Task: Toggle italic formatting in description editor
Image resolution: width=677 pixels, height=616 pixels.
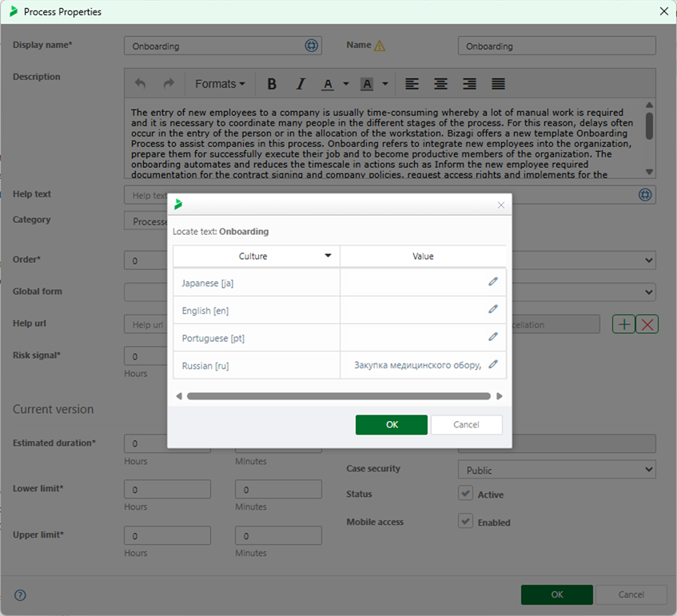Action: click(301, 84)
